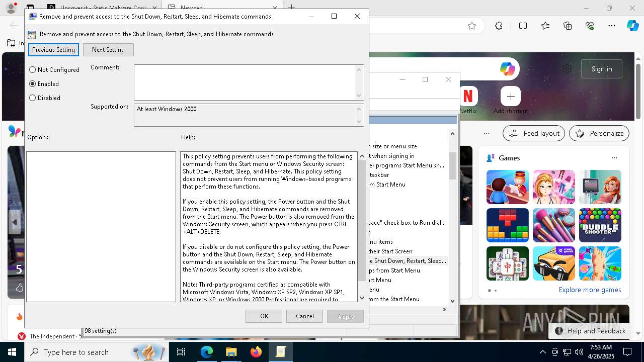Image resolution: width=644 pixels, height=362 pixels.
Task: Click the Copilot icon in search box
Action: [x=507, y=69]
